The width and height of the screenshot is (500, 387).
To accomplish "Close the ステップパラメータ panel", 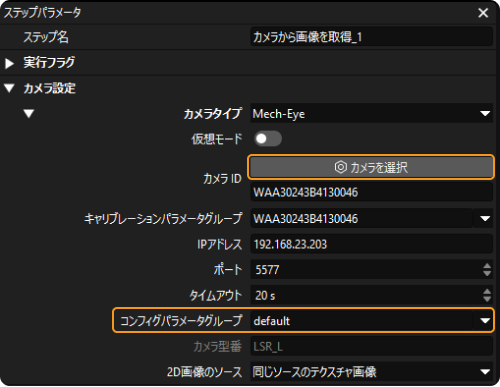I will [x=483, y=13].
